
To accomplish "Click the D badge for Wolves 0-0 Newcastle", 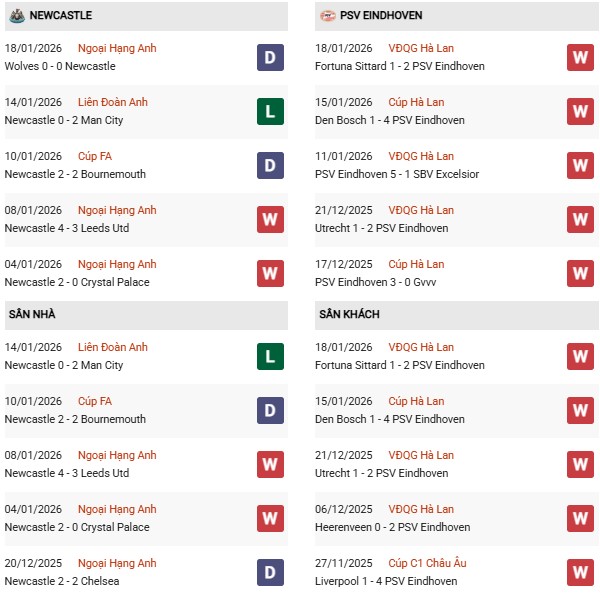I will (270, 57).
